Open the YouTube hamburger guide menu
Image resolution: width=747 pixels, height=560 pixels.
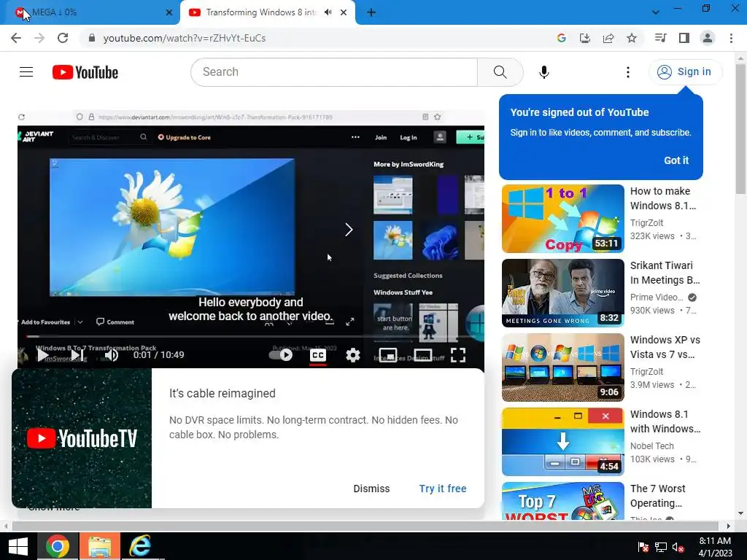coord(26,72)
